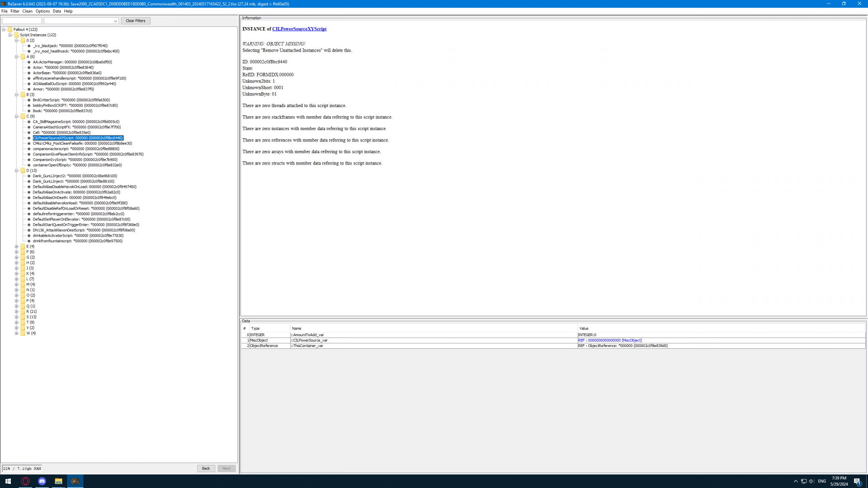The width and height of the screenshot is (868, 488).
Task: Open the filter combo box dropdown
Action: pos(115,21)
